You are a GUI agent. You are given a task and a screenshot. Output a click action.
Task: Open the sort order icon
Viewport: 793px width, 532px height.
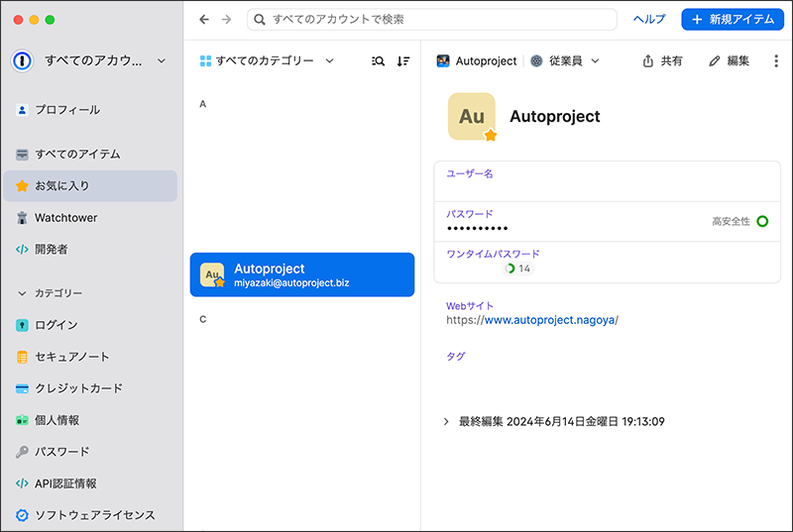click(402, 61)
